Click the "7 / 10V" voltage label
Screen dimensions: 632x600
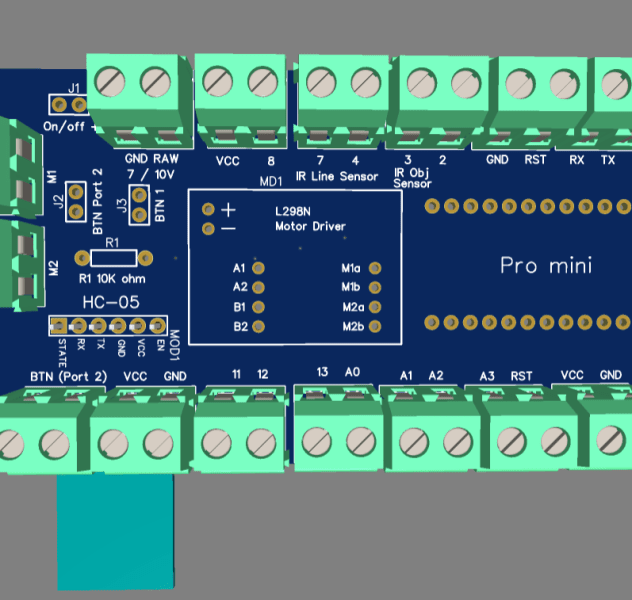(150, 174)
